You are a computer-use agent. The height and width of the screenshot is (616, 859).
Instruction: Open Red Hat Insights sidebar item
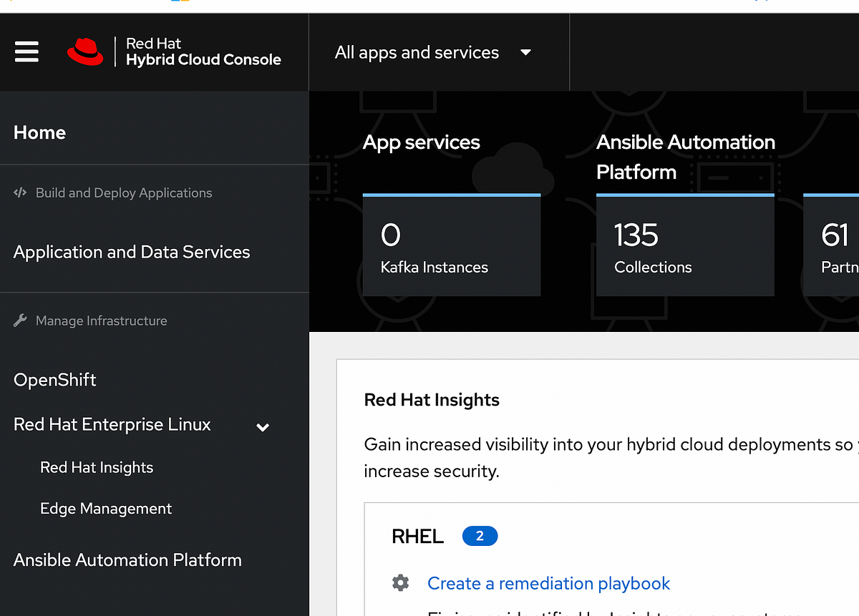pos(97,467)
